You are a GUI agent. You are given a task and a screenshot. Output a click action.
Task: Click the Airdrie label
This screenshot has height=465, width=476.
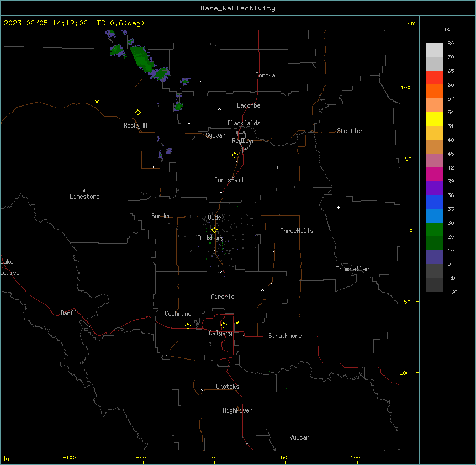pos(223,297)
